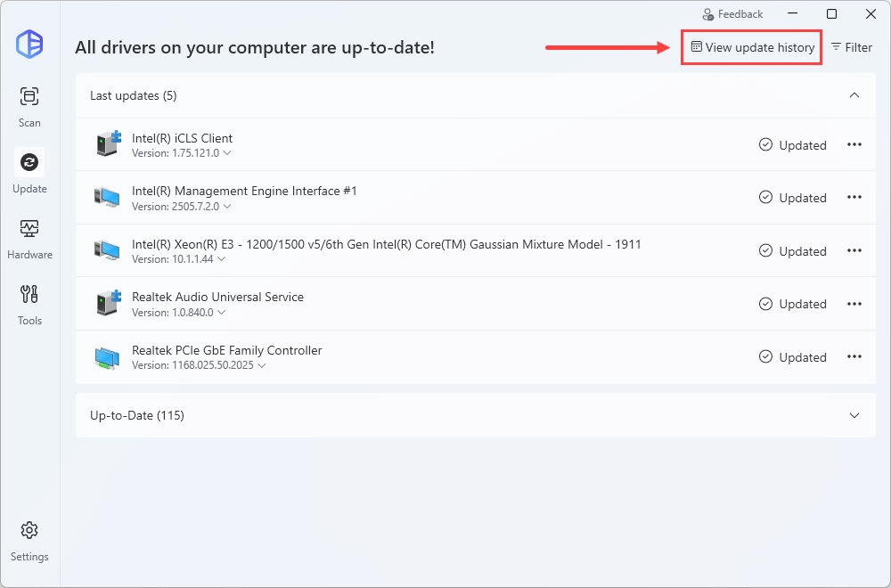Open the Scan section in sidebar
Image resolution: width=891 pixels, height=588 pixels.
(x=29, y=106)
